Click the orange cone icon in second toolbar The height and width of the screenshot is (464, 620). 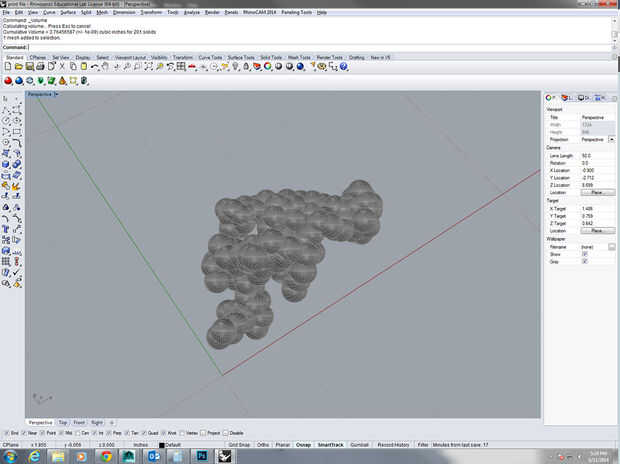pos(62,81)
